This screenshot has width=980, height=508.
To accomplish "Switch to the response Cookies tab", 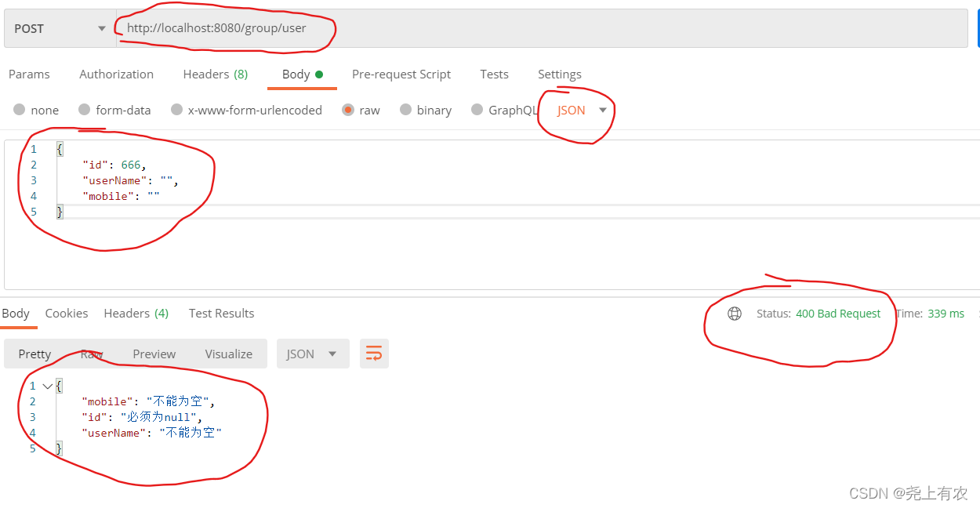I will click(67, 313).
